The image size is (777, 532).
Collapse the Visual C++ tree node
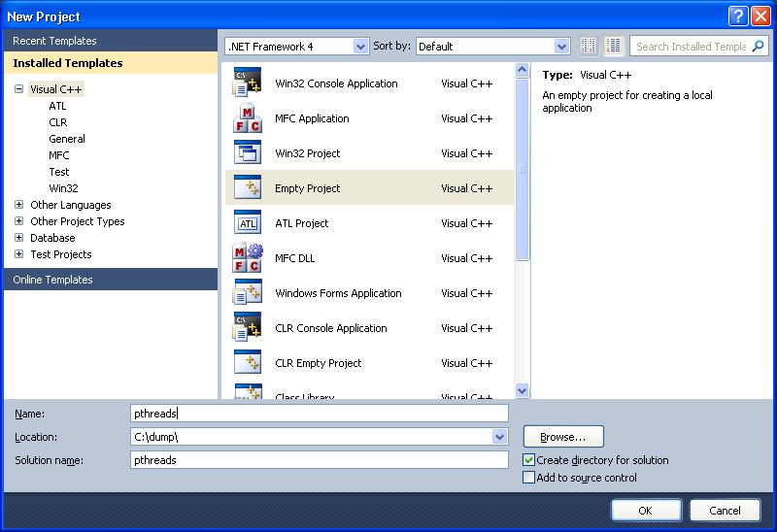pyautogui.click(x=18, y=89)
